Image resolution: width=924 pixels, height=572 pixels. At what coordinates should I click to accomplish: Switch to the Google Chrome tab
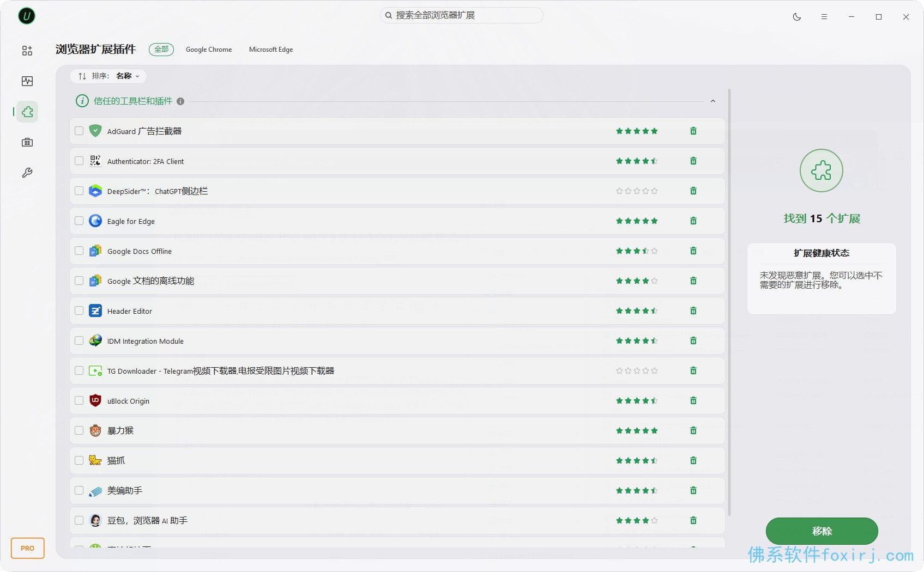tap(209, 50)
